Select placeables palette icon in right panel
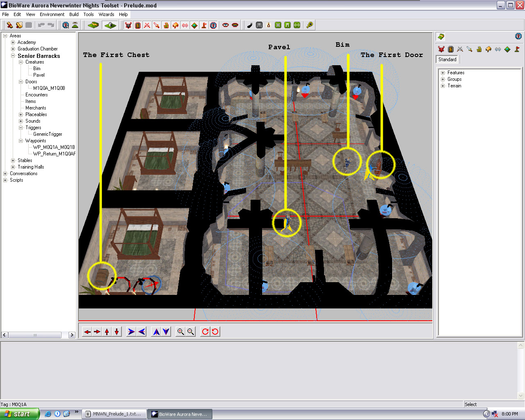This screenshot has height=420, width=525. pos(488,49)
